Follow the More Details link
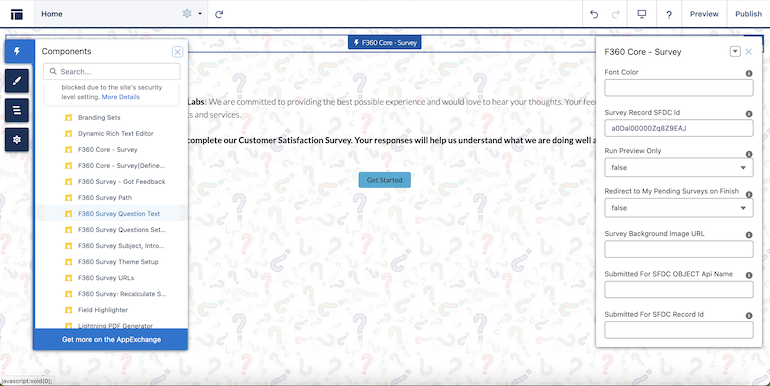770x386 pixels. point(120,97)
